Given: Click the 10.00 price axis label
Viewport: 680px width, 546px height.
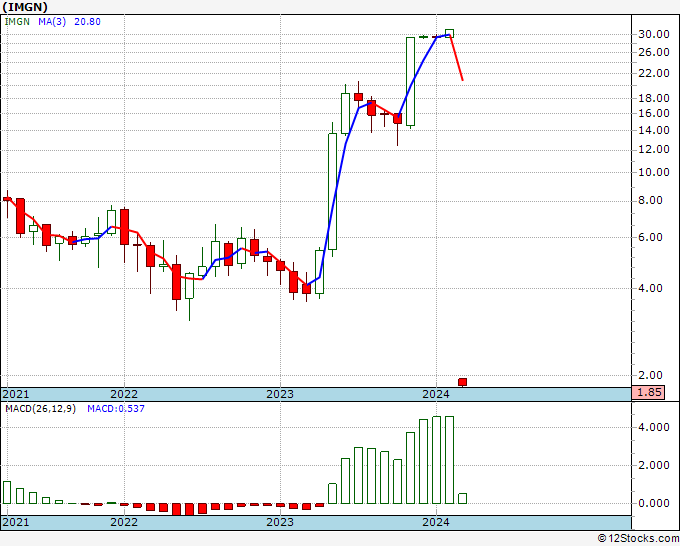Looking at the screenshot, I should click(x=654, y=172).
